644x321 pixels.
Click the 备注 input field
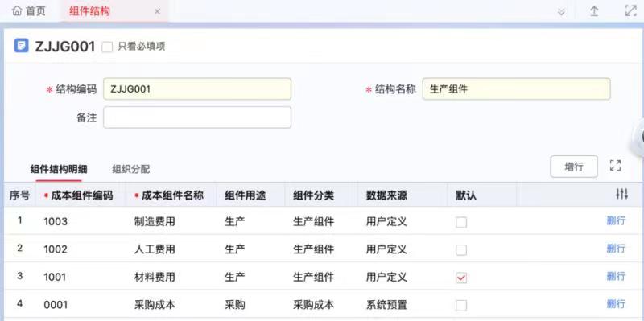pos(197,117)
